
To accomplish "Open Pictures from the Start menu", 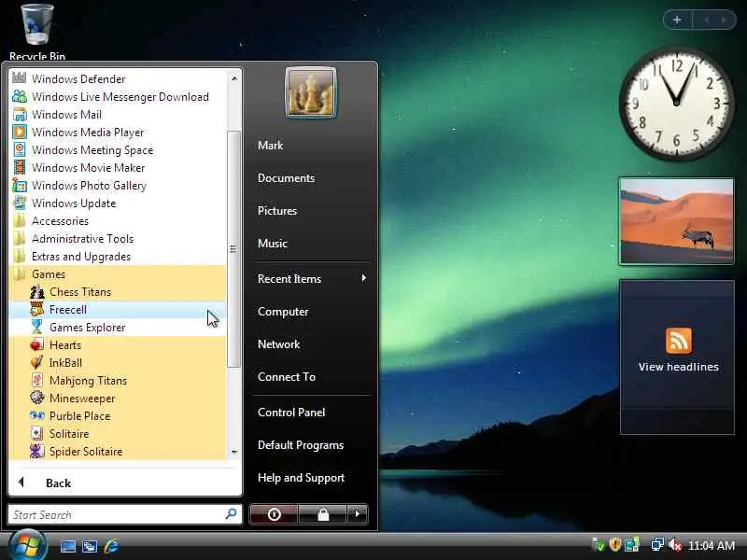I will pos(276,211).
